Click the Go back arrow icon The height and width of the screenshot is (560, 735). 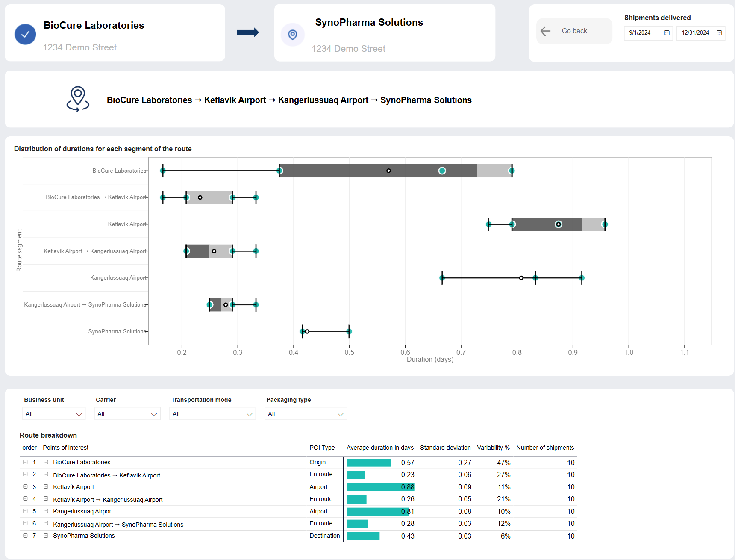pos(545,31)
